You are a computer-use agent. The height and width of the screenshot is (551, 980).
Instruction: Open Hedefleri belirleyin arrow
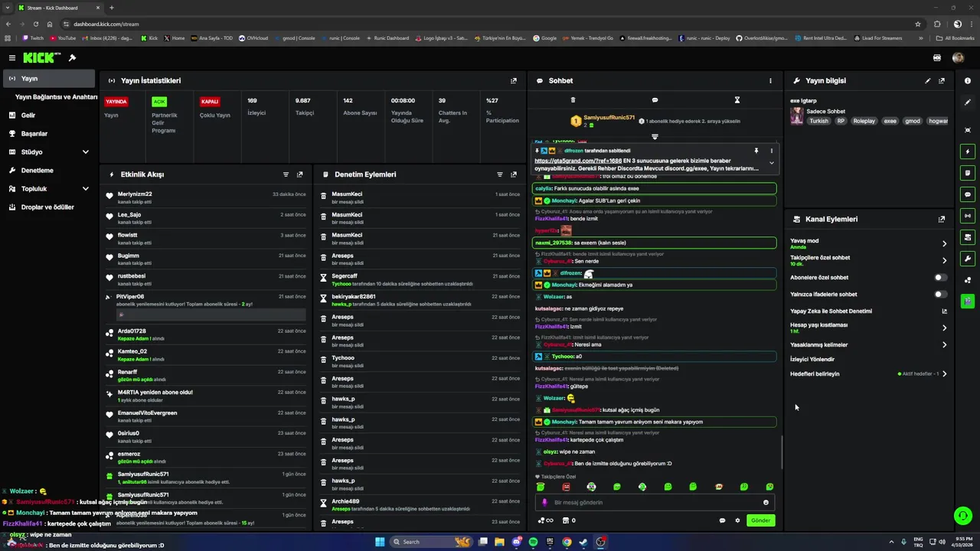(944, 374)
